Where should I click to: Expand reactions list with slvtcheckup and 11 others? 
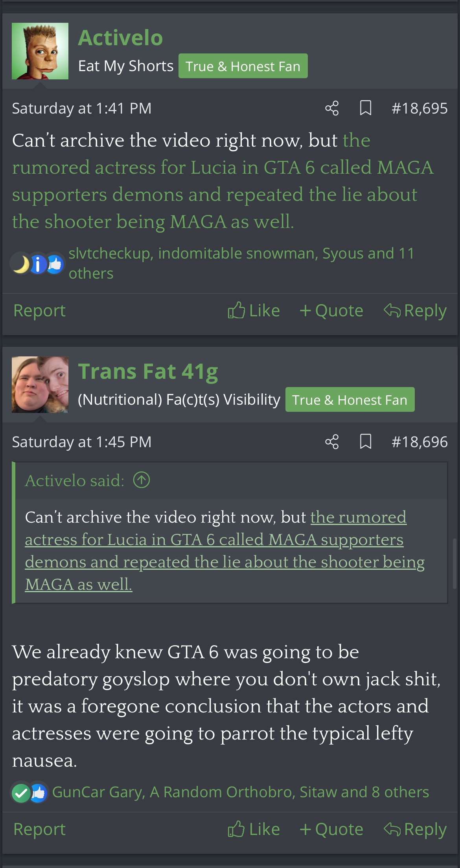[x=241, y=263]
